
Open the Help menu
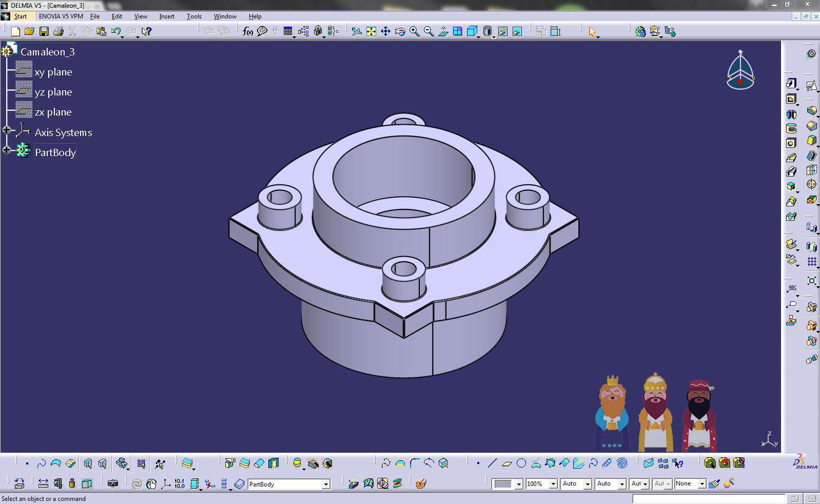(255, 16)
